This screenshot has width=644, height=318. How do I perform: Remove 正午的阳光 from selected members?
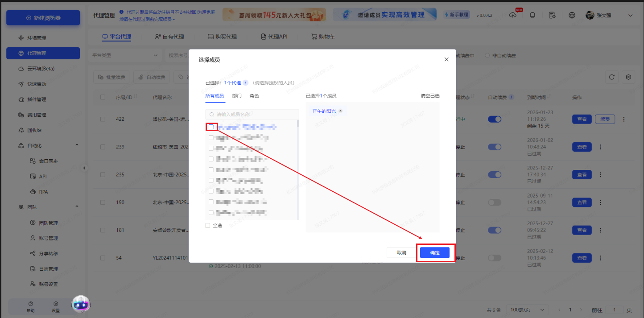pos(340,111)
